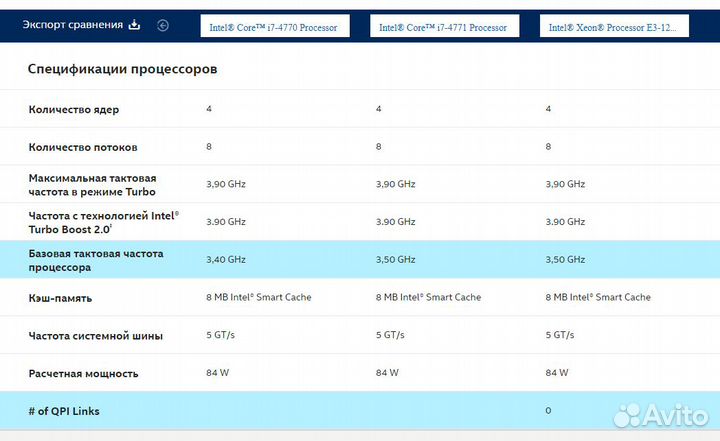Click the download icon beside Экспорт сравнения
The image size is (720, 441).
[135, 25]
